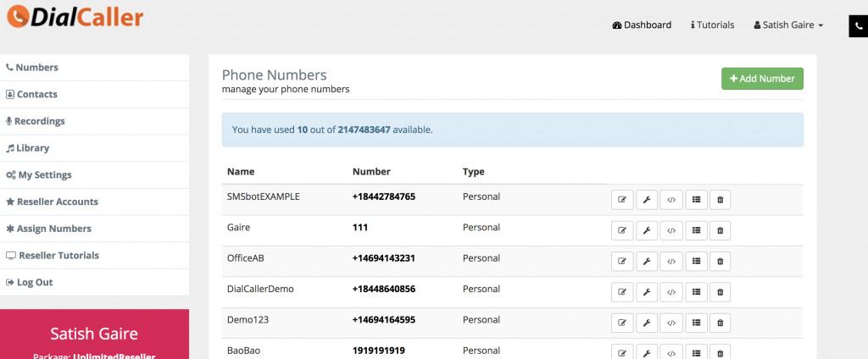The width and height of the screenshot is (868, 359).
Task: Edit the SMSbotEXAMPLE number
Action: [x=622, y=200]
